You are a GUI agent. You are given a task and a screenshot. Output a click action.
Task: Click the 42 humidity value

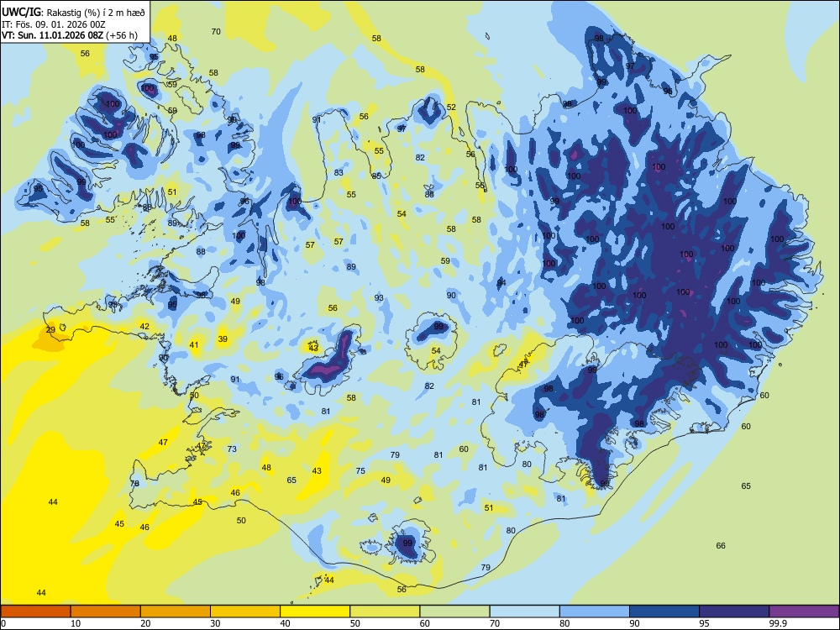pyautogui.click(x=144, y=326)
